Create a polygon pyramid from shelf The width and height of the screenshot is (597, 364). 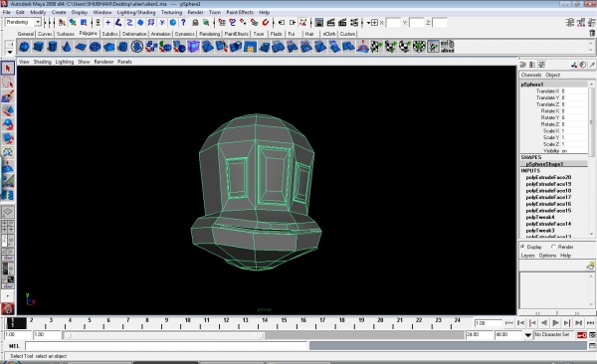pos(108,47)
